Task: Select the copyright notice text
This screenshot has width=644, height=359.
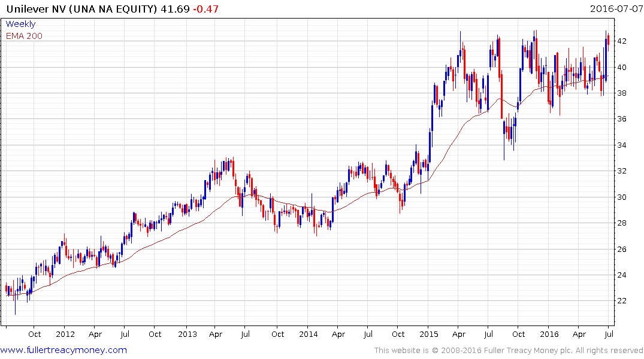Action: 509,351
